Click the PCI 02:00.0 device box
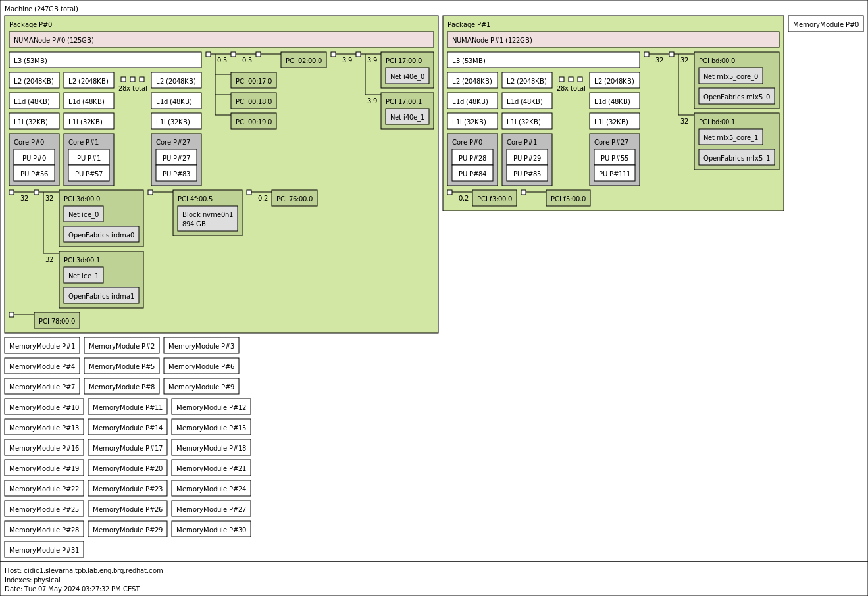 [303, 61]
